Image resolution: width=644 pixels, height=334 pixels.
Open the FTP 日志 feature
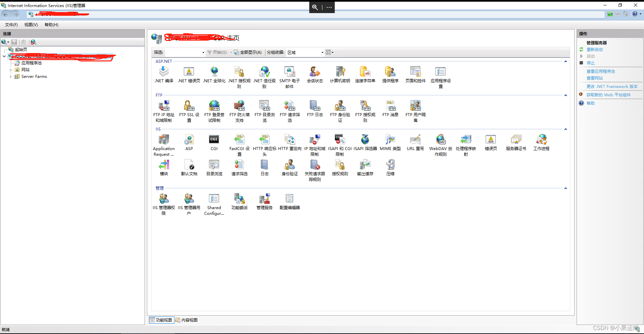pos(315,108)
